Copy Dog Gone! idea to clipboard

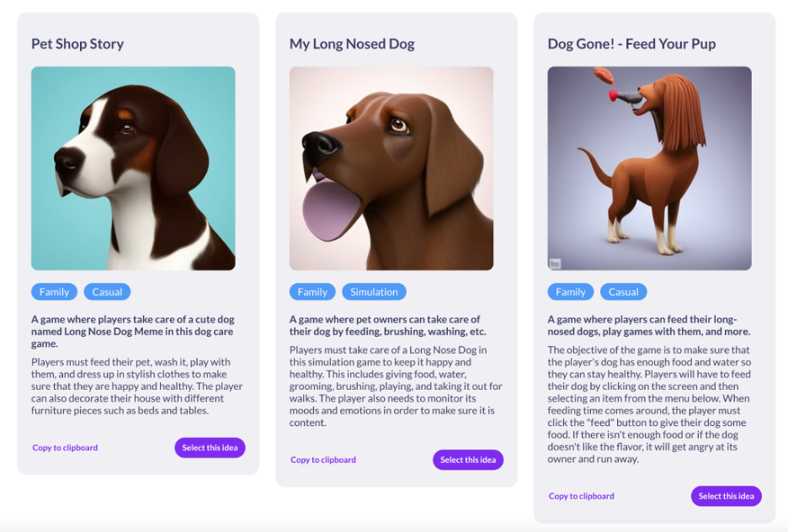click(x=582, y=496)
